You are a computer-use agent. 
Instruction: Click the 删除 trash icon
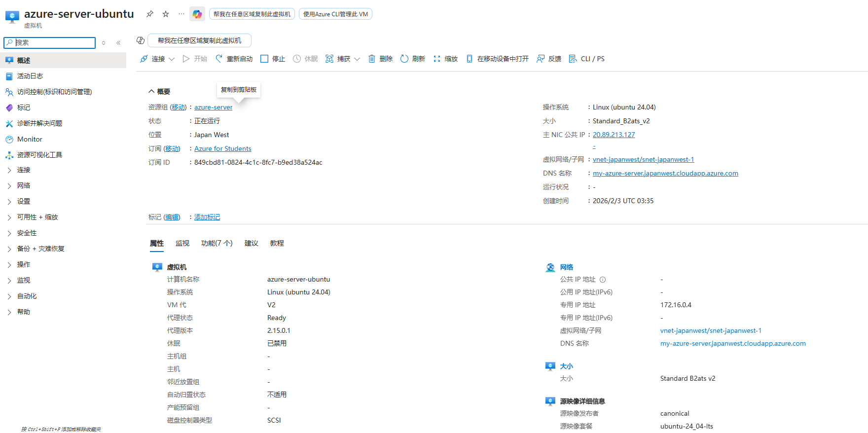tap(372, 59)
